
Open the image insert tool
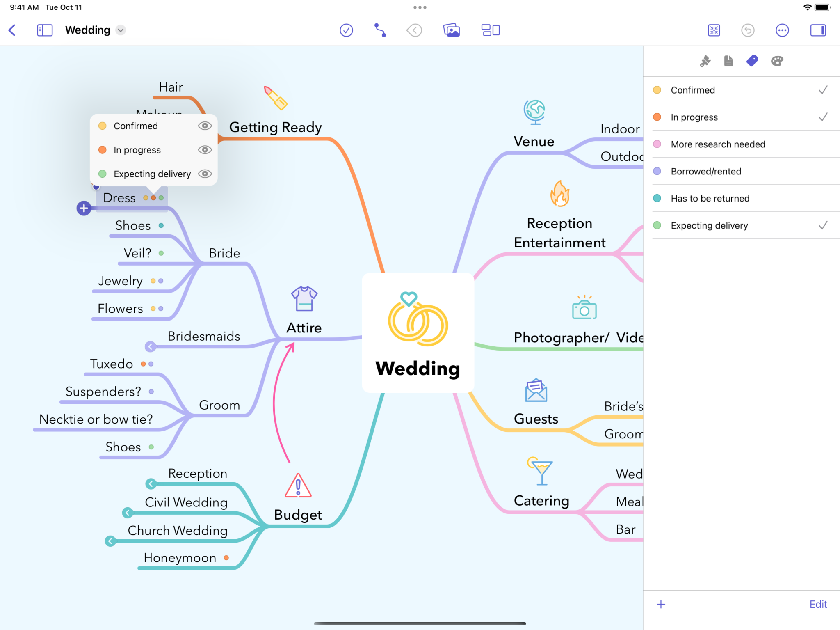point(451,30)
